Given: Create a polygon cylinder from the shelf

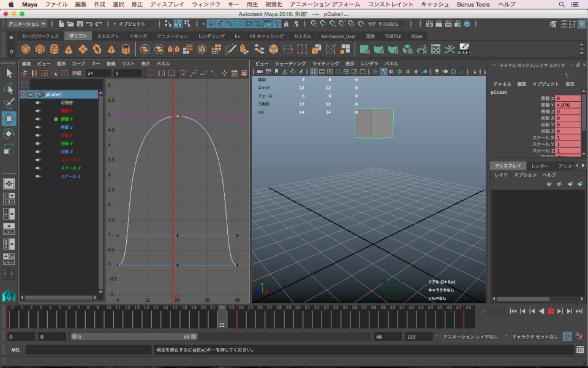Looking at the screenshot, I should (55, 49).
